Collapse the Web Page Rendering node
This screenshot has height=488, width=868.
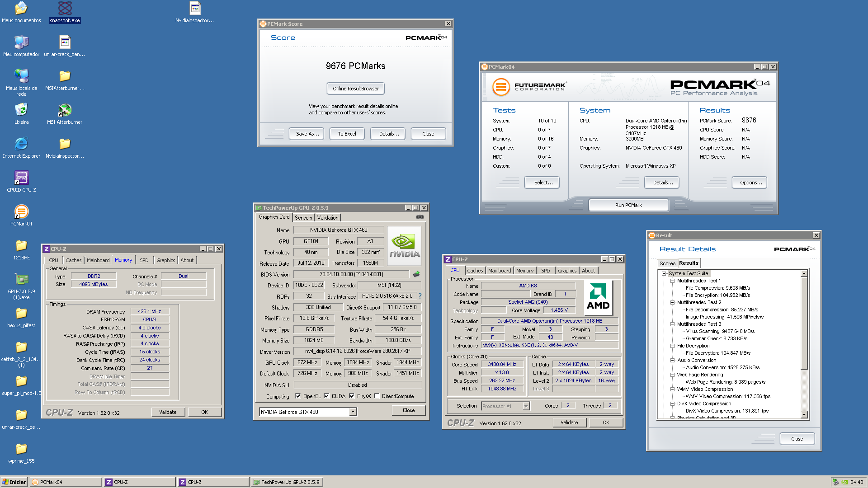point(672,375)
